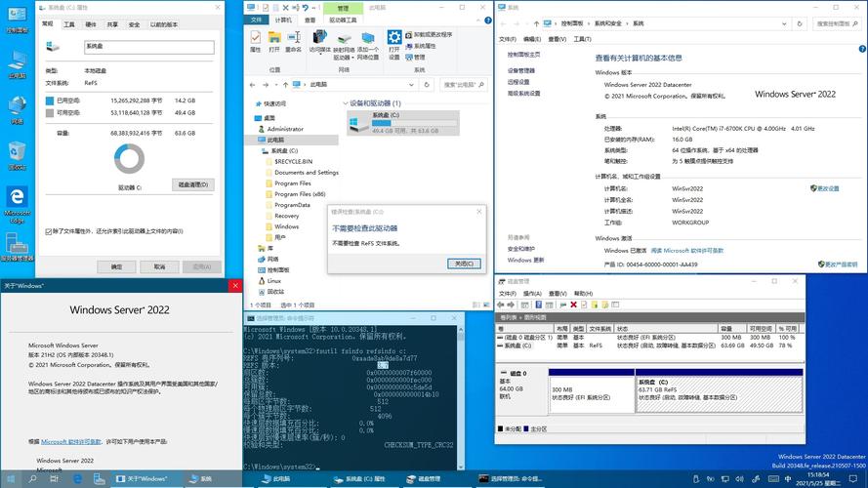868x488 pixels.
Task: Open 操作(A) menu in Disk Management
Action: (532, 293)
